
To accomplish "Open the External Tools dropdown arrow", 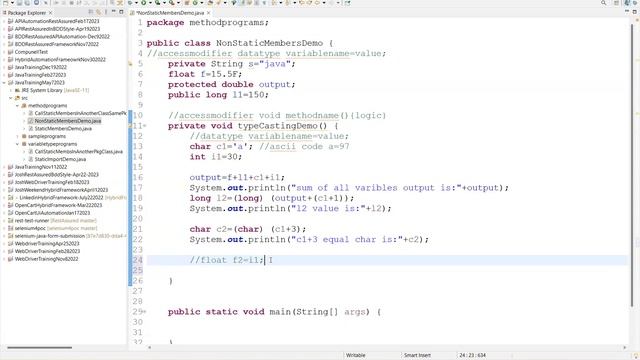I will click(178, 3).
